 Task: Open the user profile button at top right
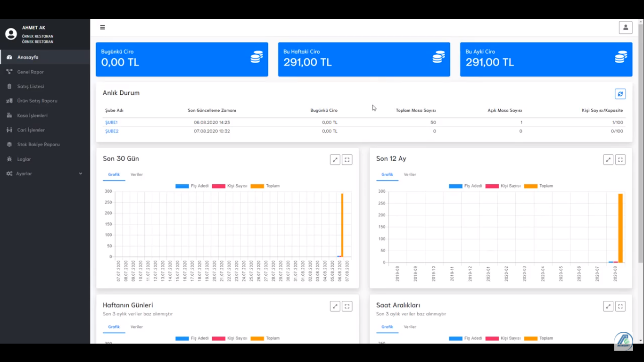626,27
